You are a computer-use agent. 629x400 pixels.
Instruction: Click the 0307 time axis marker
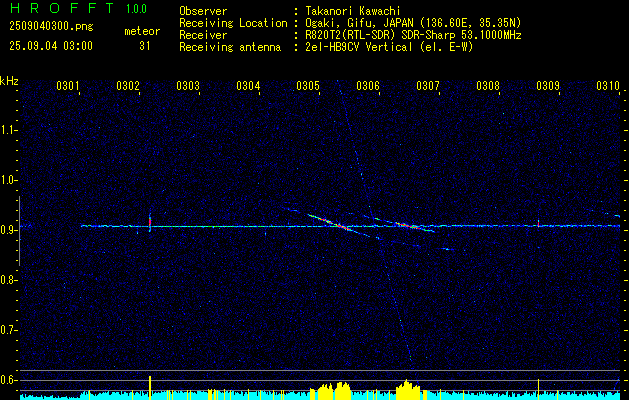(x=428, y=86)
